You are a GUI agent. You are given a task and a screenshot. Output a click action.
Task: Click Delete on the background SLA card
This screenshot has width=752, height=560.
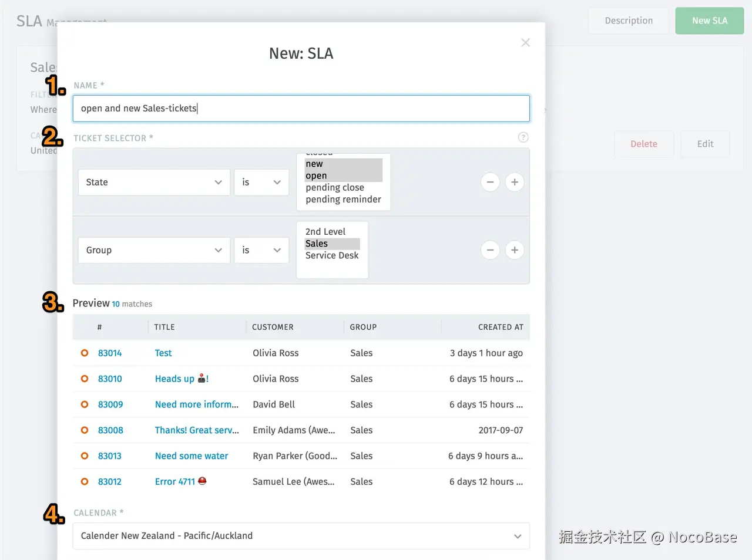click(x=644, y=144)
